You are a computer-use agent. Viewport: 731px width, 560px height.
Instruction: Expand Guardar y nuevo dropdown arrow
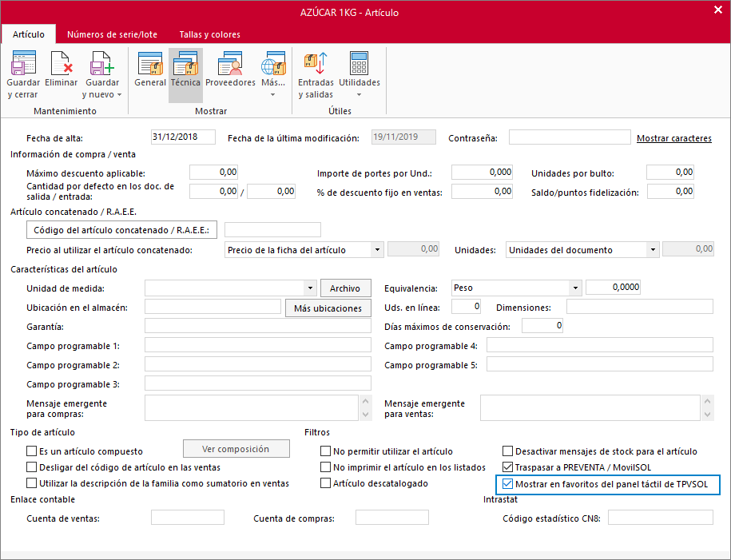click(x=119, y=94)
